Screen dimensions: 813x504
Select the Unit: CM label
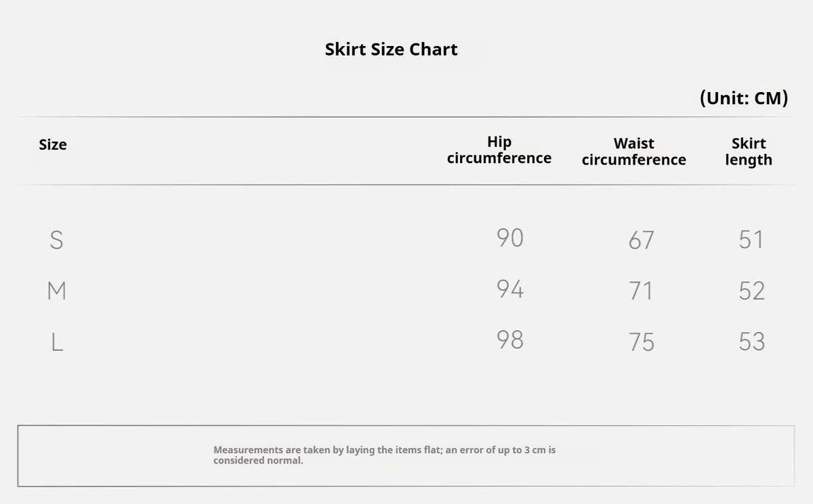(x=744, y=98)
